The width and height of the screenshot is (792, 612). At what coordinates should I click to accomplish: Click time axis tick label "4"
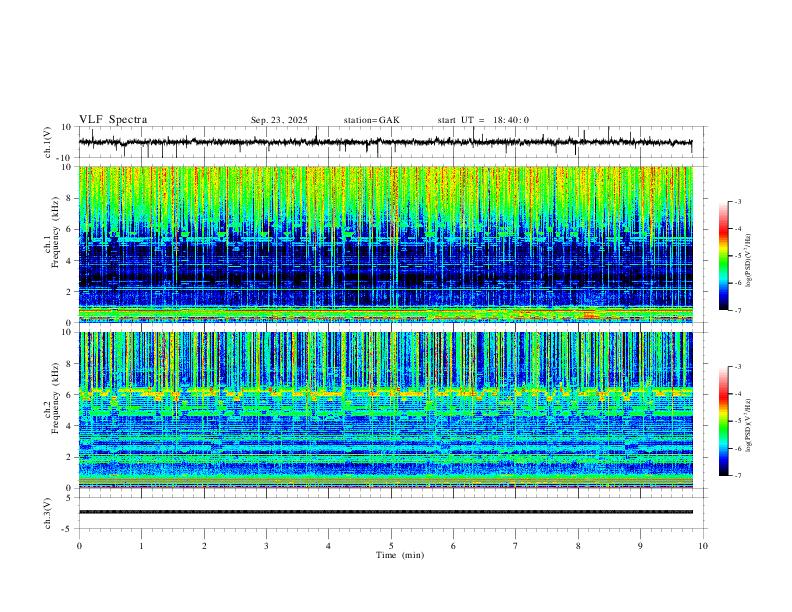pos(328,546)
